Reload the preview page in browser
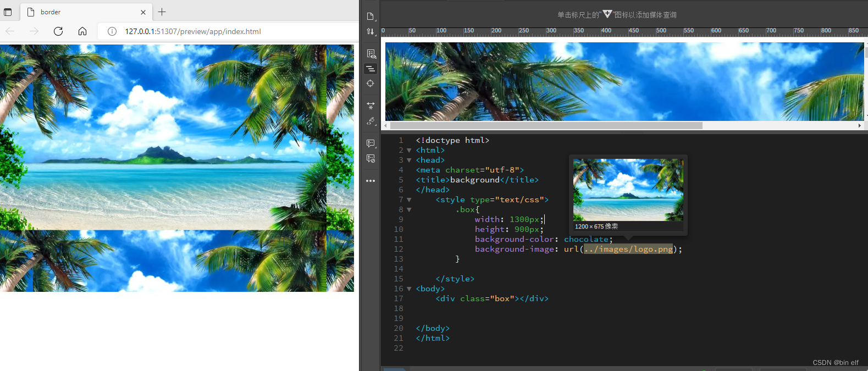 (58, 31)
